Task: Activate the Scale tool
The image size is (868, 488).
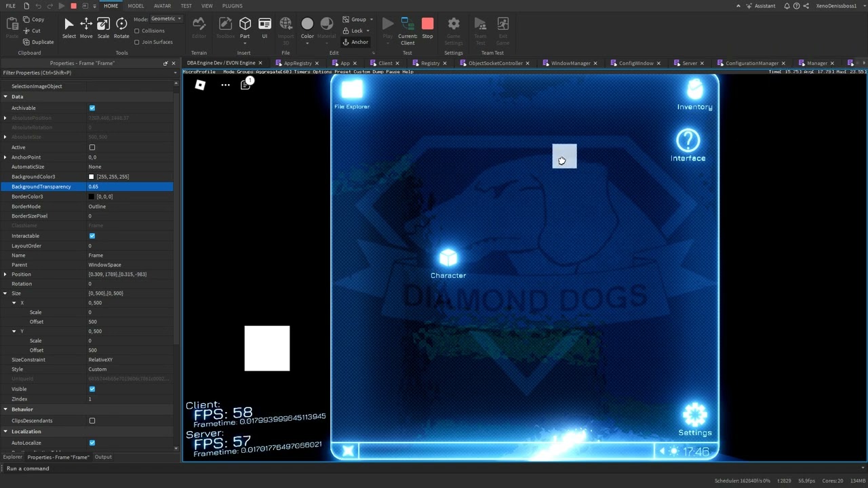Action: tap(103, 28)
